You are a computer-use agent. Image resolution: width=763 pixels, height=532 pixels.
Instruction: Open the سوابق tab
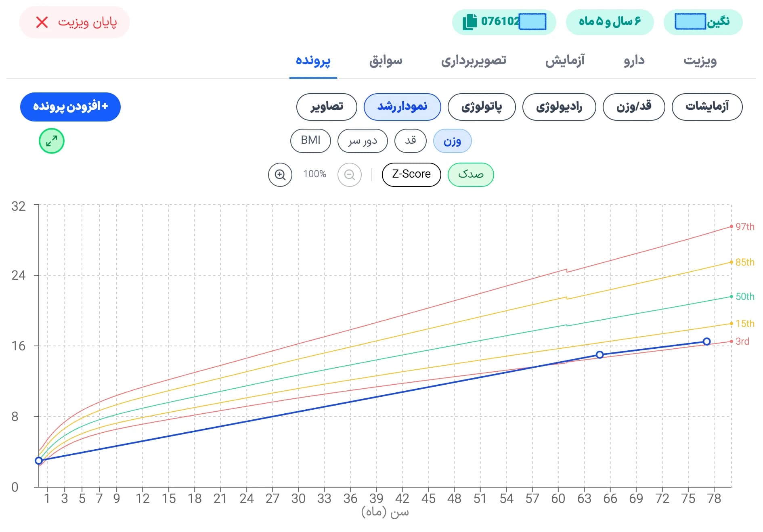pos(386,61)
